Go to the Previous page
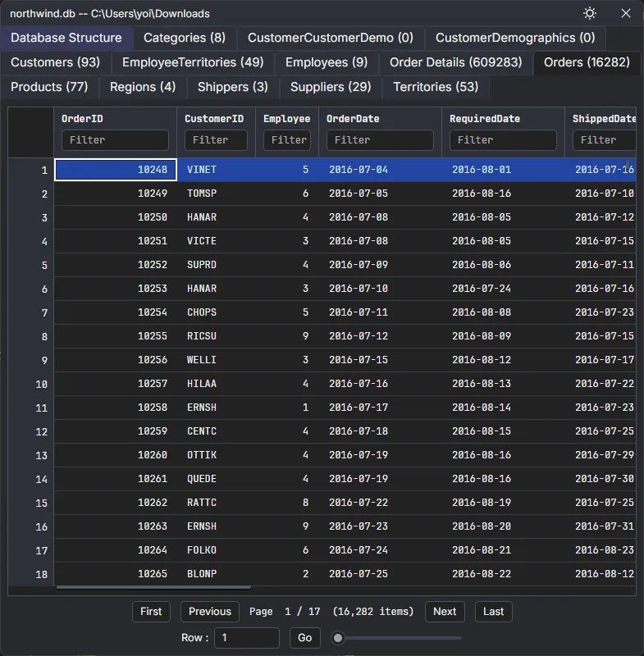 click(x=210, y=612)
